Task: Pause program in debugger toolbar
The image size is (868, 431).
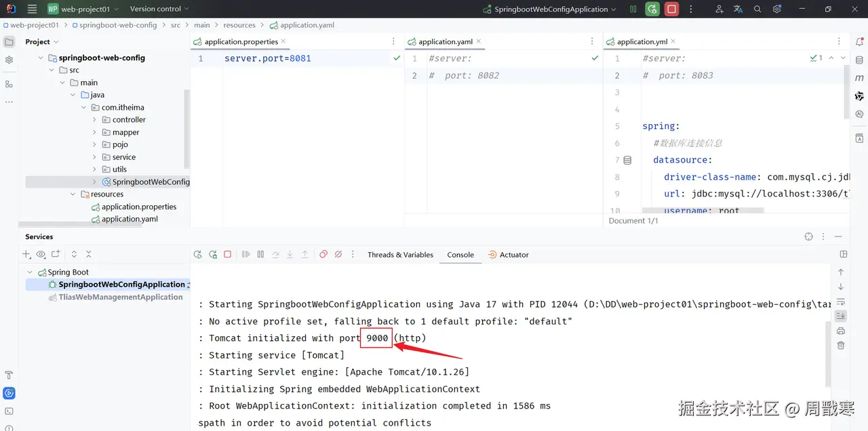Action: tap(260, 254)
